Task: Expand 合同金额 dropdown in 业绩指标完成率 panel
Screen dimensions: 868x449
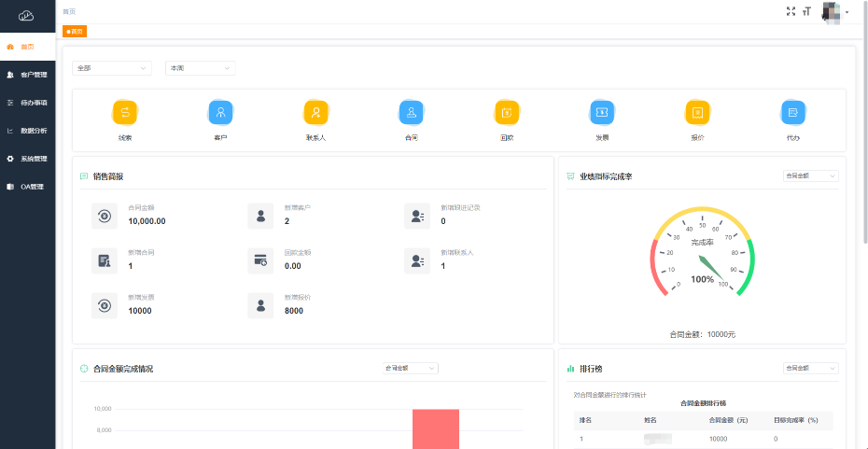Action: tap(810, 175)
